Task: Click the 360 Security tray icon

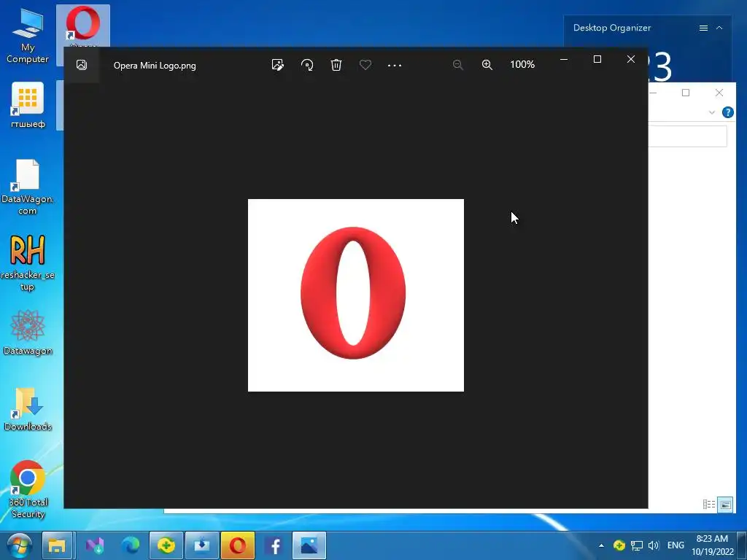Action: (x=619, y=545)
